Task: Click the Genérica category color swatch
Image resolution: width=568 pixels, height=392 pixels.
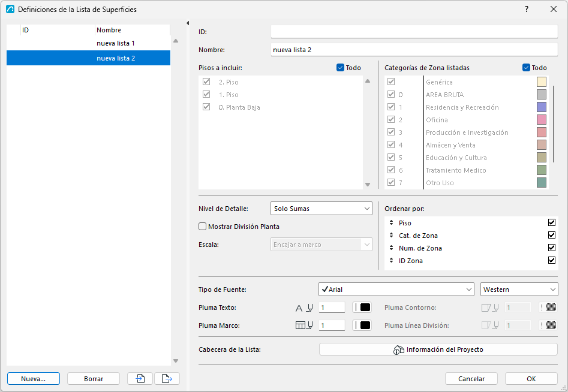Action: tap(542, 82)
